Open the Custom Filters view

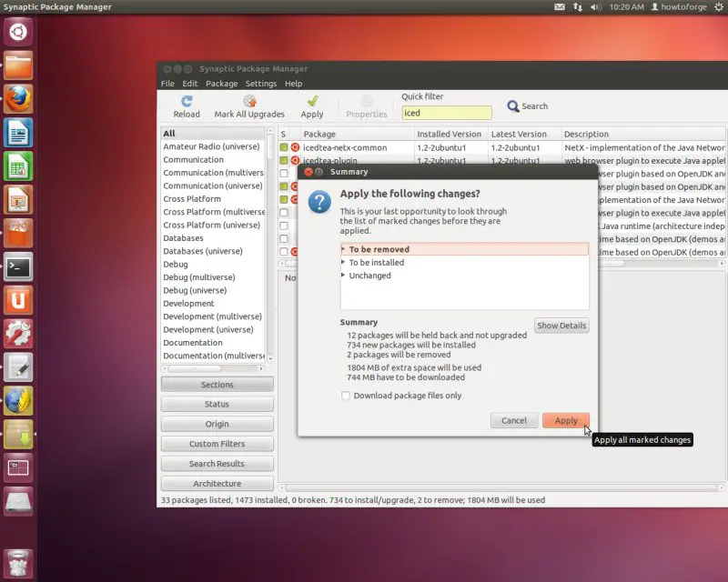coord(217,444)
